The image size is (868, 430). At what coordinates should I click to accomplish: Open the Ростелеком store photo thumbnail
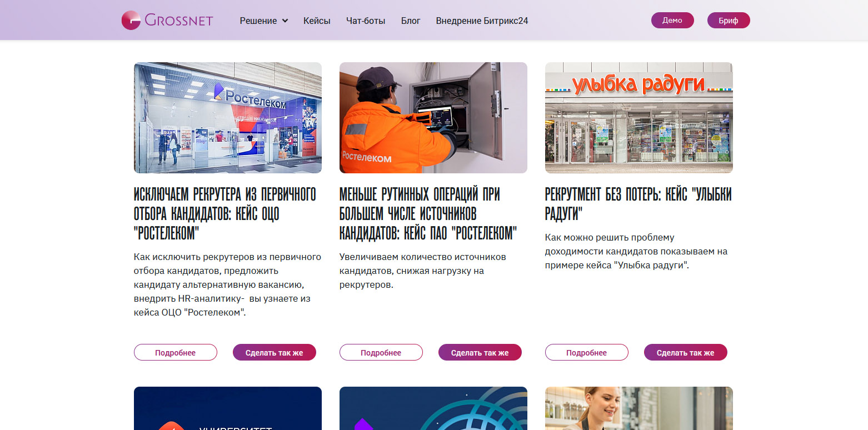(x=228, y=118)
